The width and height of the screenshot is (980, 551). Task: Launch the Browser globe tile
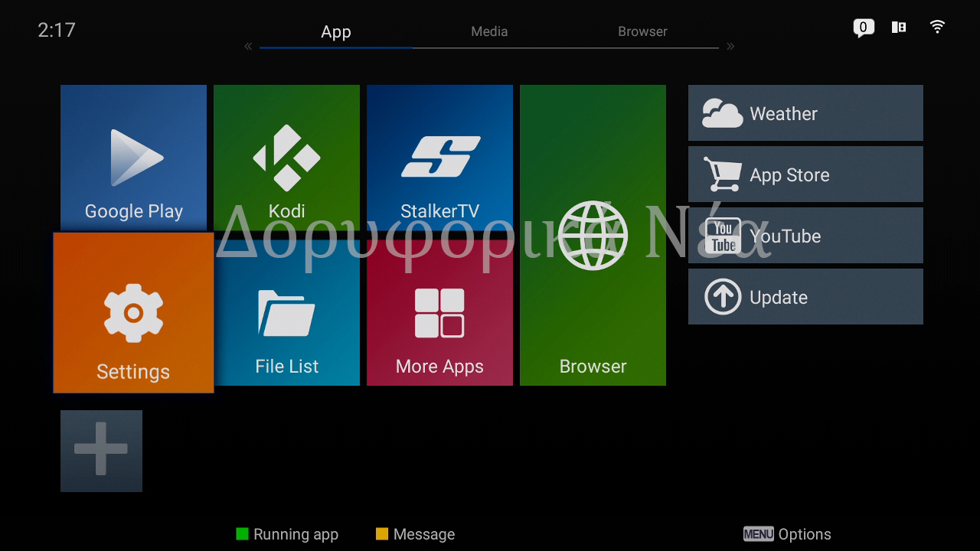593,235
